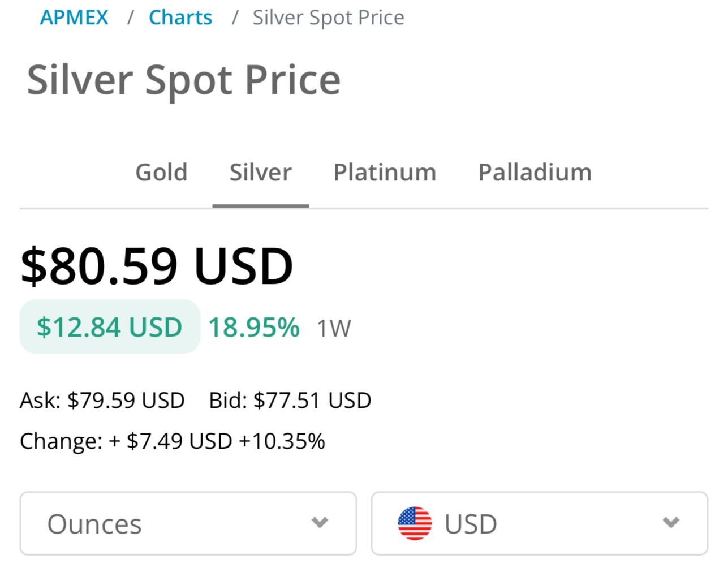The height and width of the screenshot is (585, 728).
Task: Select the 1W time period label
Action: [x=334, y=328]
